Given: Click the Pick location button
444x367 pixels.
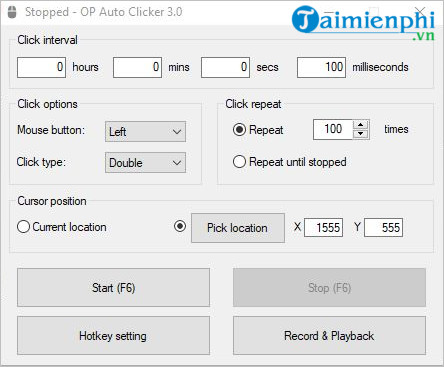Looking at the screenshot, I should click(238, 228).
